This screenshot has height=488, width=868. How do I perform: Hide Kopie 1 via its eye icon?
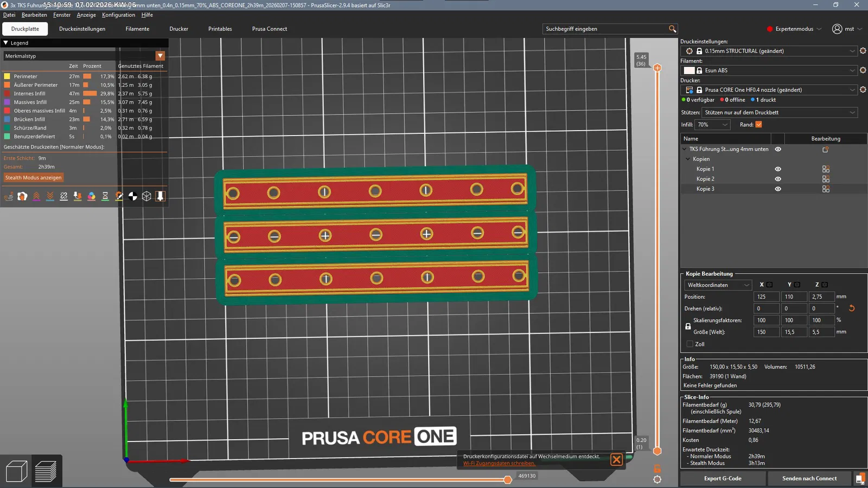pyautogui.click(x=778, y=169)
